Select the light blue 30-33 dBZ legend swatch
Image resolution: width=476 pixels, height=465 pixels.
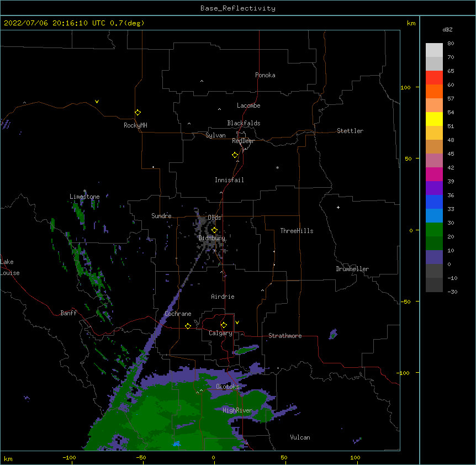coord(434,215)
